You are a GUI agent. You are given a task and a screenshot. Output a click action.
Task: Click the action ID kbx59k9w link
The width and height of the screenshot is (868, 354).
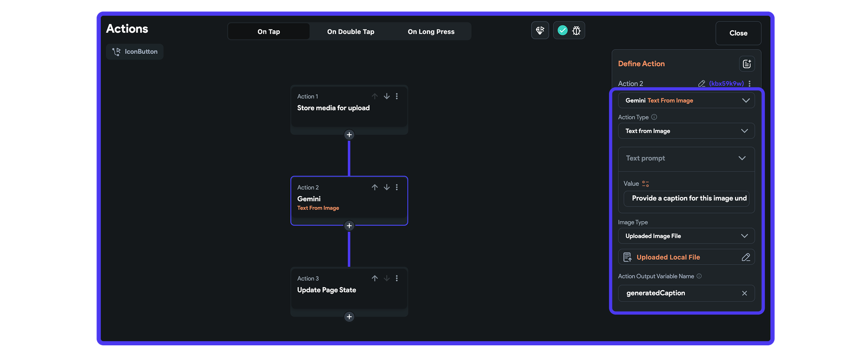(x=726, y=83)
